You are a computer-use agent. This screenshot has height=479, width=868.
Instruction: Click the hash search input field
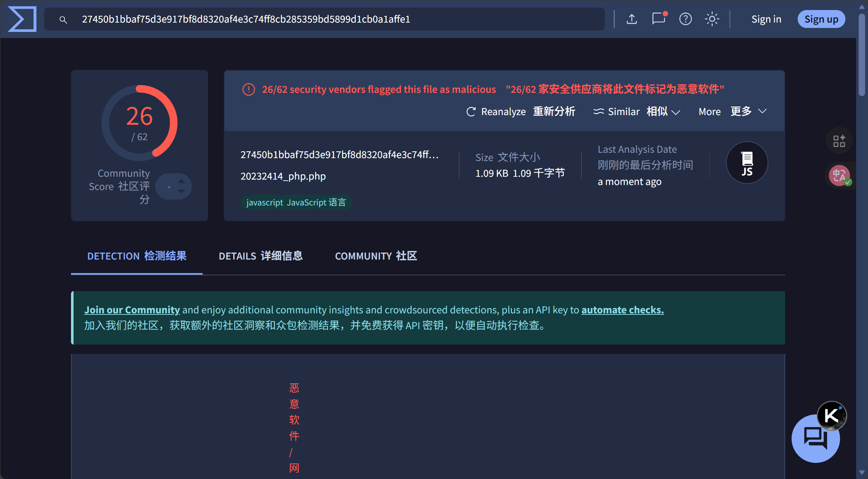click(323, 19)
